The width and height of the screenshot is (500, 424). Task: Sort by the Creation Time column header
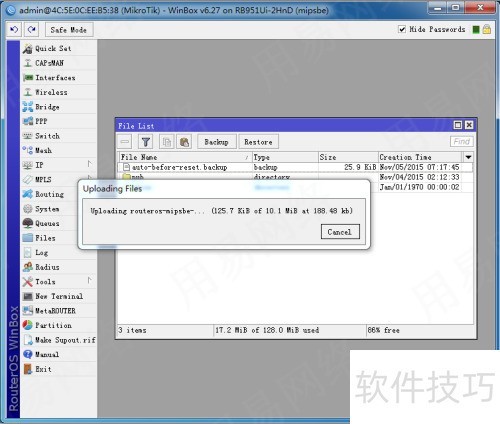[420, 157]
